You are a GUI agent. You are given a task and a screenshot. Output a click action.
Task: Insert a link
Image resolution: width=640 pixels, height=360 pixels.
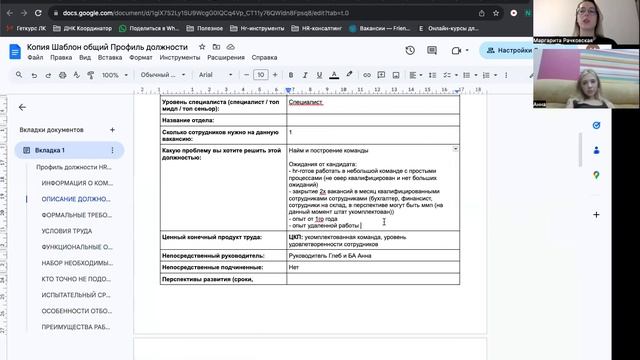[x=367, y=75]
